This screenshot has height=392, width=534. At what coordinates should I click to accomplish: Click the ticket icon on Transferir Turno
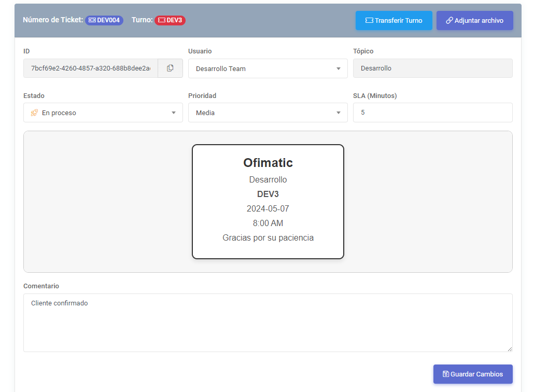click(369, 21)
